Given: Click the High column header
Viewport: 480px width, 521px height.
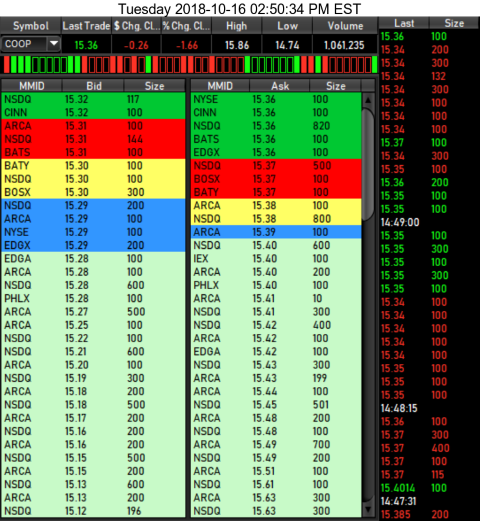Looking at the screenshot, I should [237, 26].
